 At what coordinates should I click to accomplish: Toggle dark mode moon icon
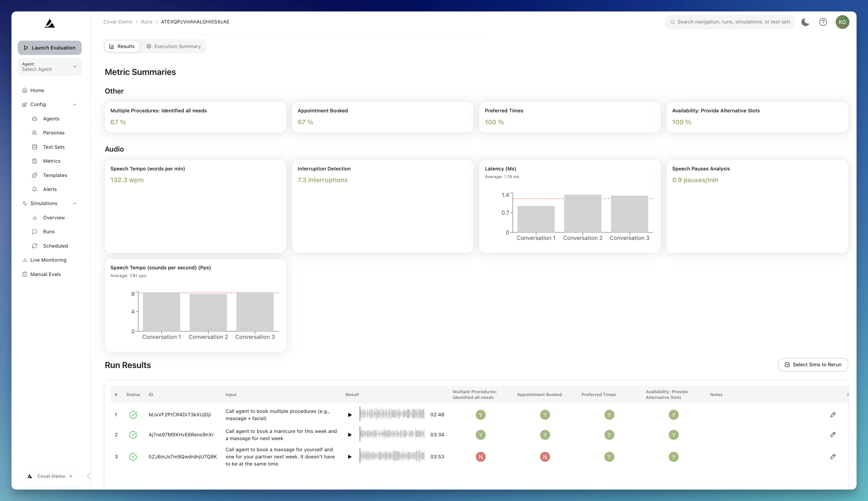(805, 22)
